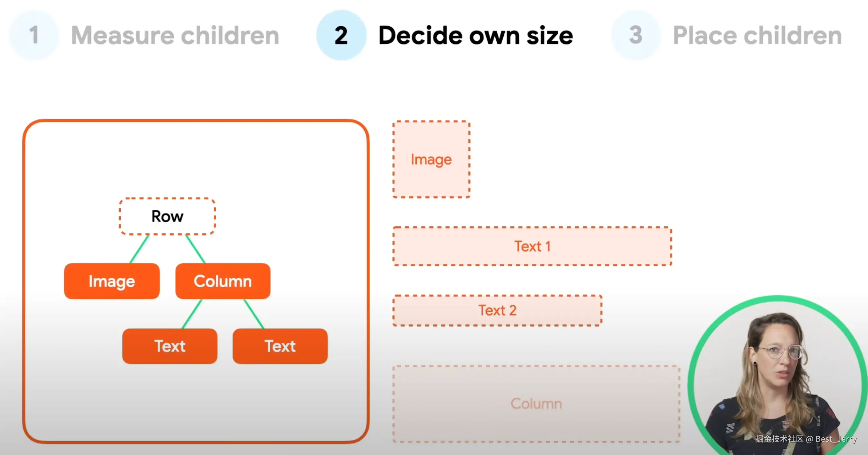
Task: Click the green line from Column to right Text
Action: point(254,314)
